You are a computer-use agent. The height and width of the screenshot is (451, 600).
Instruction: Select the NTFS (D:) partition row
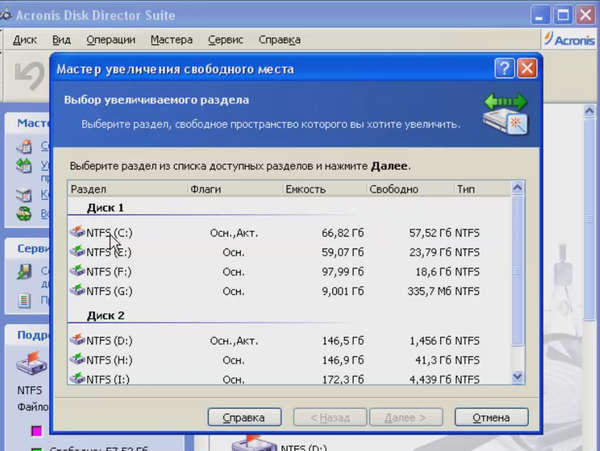289,341
